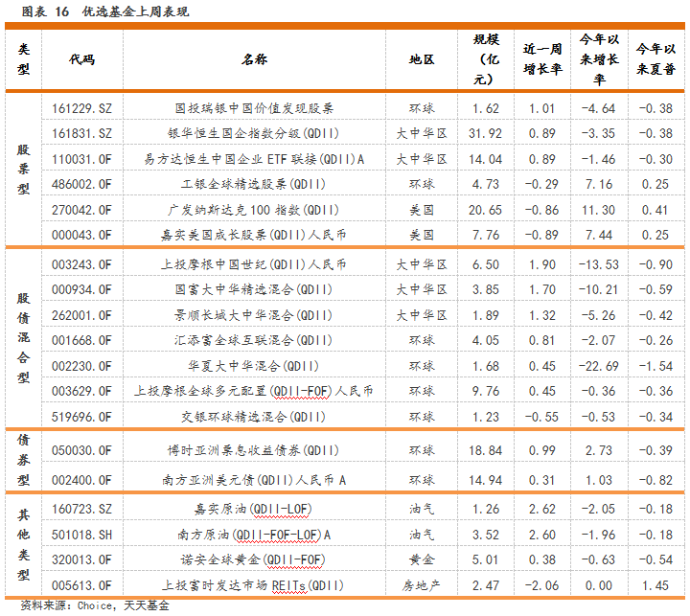Select name 南方亚洲美元债(QDII)人民币A

click(x=254, y=480)
